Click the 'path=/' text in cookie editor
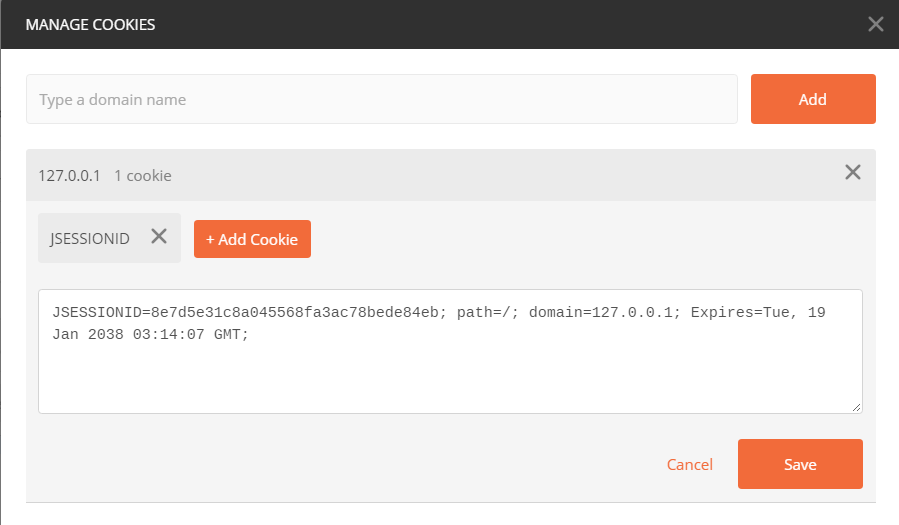The height and width of the screenshot is (525, 899). 485,312
